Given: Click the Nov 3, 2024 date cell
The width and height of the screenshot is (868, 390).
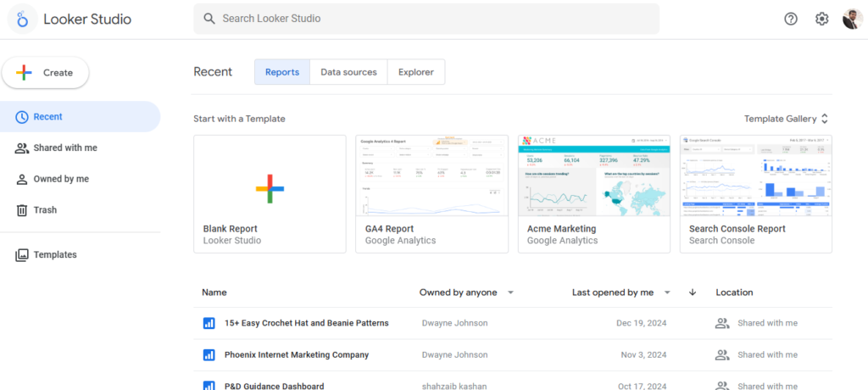Looking at the screenshot, I should [644, 354].
